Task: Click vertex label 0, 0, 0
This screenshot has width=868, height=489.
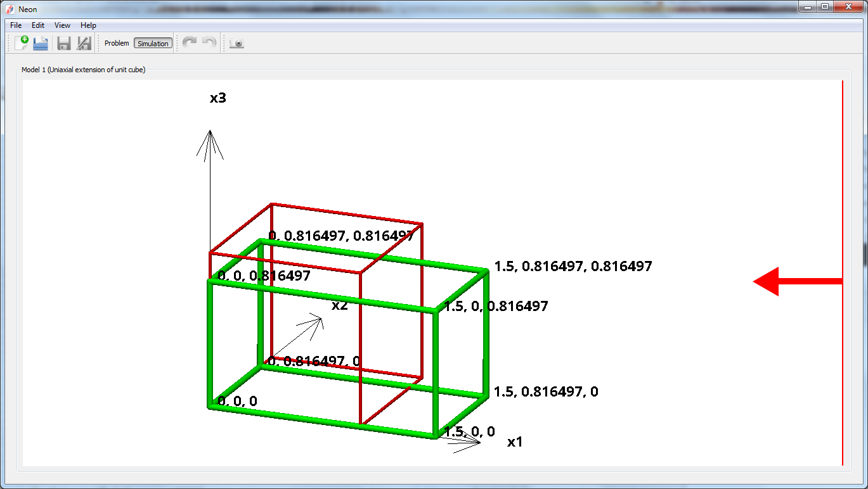Action: tap(237, 401)
